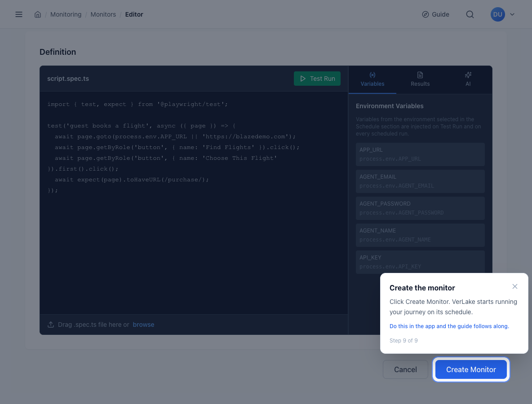Go to home via house icon
The image size is (532, 404).
point(38,14)
